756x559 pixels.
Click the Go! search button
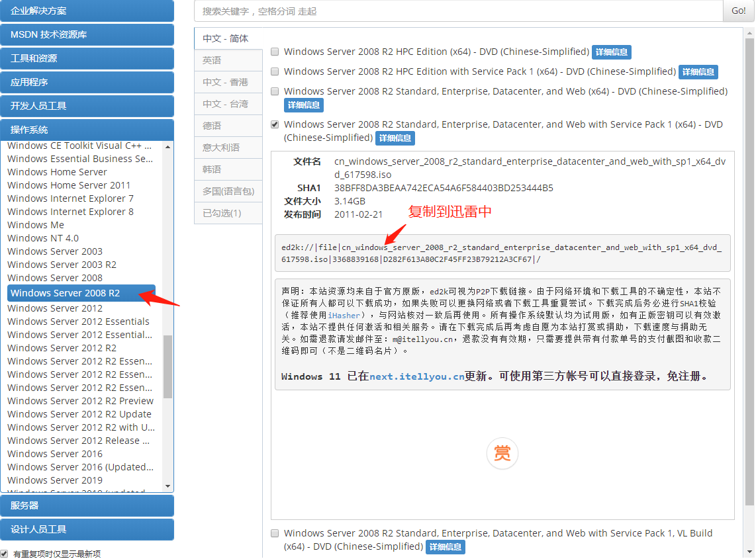click(x=738, y=11)
